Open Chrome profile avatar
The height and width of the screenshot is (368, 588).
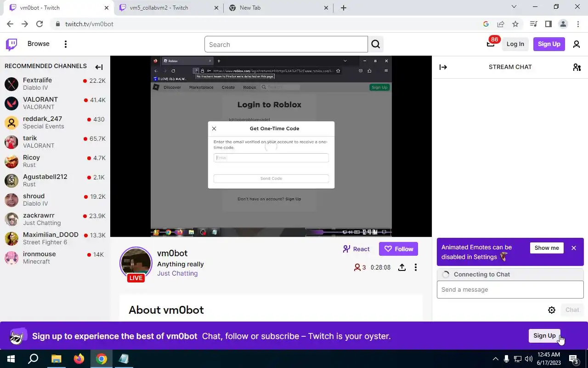563,24
